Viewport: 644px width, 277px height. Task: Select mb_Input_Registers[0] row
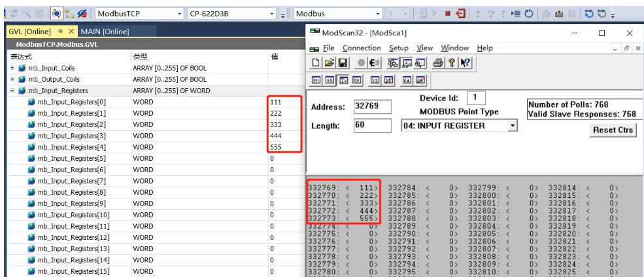point(155,102)
